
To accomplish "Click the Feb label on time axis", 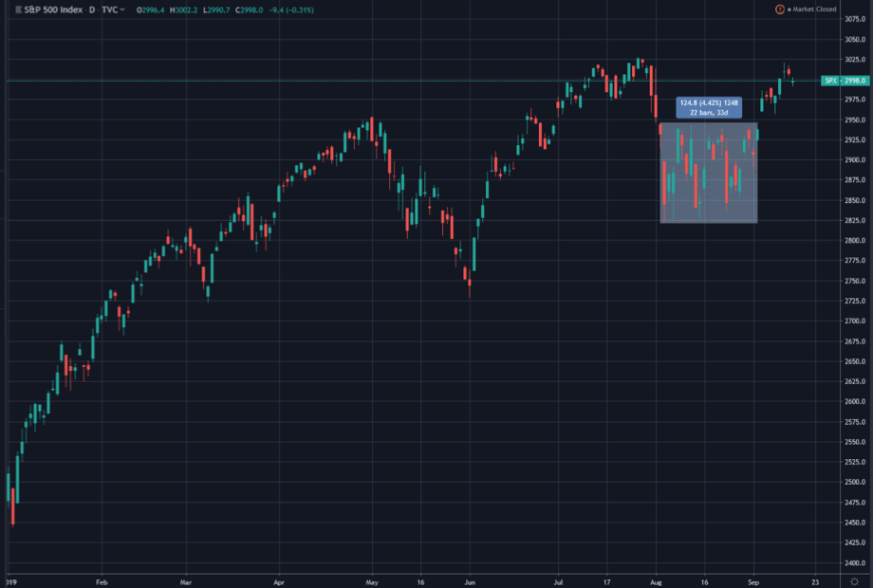I will pos(102,580).
